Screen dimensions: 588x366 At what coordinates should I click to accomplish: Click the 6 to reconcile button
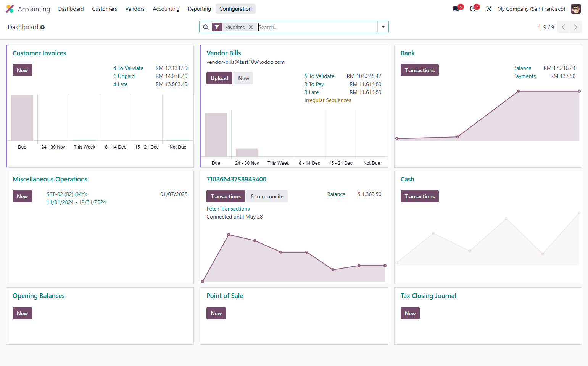267,196
